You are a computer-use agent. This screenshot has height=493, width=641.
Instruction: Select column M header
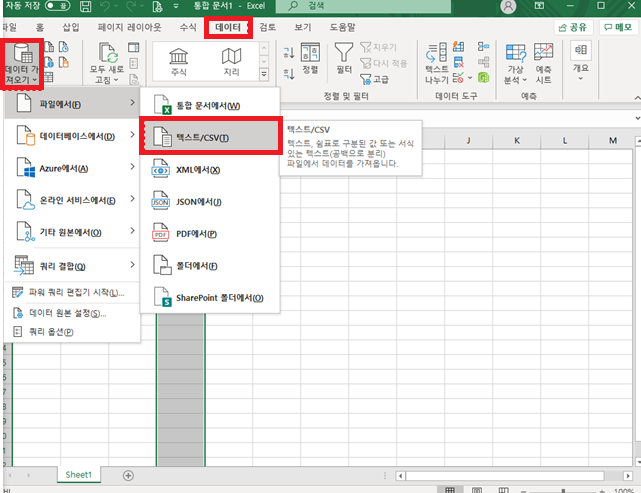pyautogui.click(x=612, y=141)
